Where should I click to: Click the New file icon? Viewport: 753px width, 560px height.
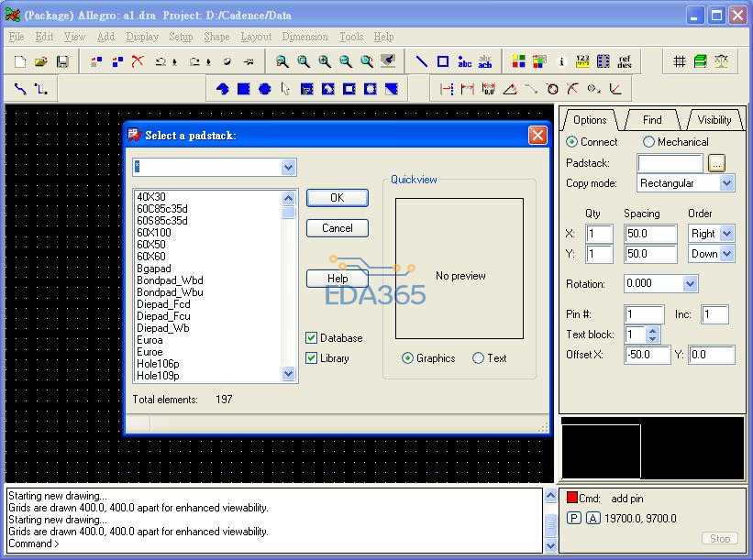[x=20, y=61]
